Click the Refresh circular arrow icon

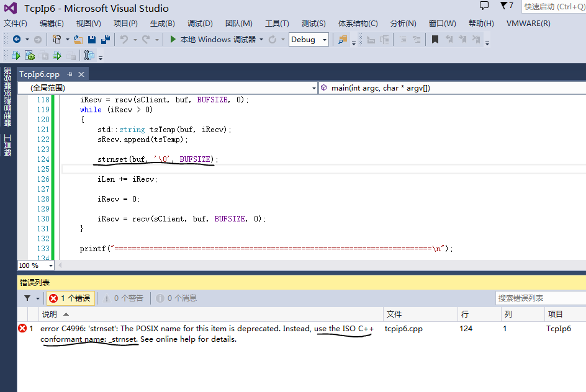pyautogui.click(x=273, y=40)
